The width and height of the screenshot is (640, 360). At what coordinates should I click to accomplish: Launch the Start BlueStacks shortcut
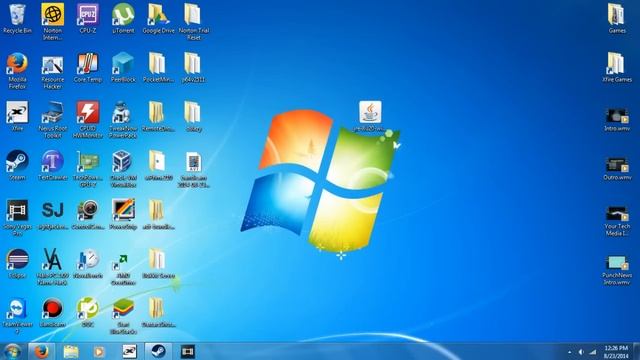pos(123,315)
